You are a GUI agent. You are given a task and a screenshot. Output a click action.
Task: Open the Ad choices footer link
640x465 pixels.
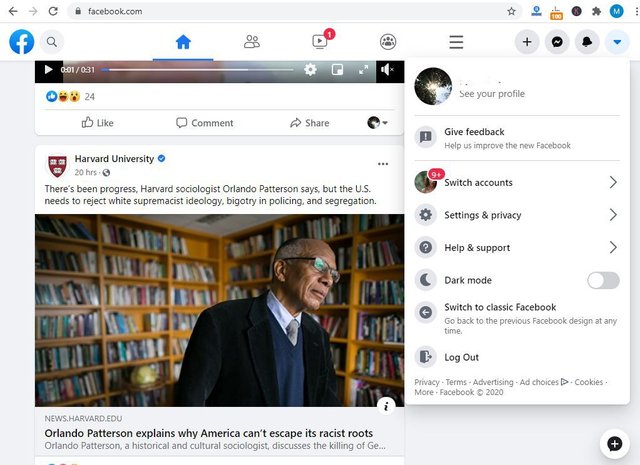click(x=544, y=382)
